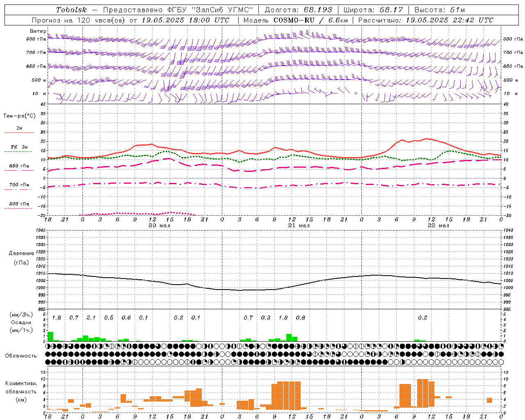Select the elevation text Высота: 51м
This screenshot has width=525, height=420.
440,10
